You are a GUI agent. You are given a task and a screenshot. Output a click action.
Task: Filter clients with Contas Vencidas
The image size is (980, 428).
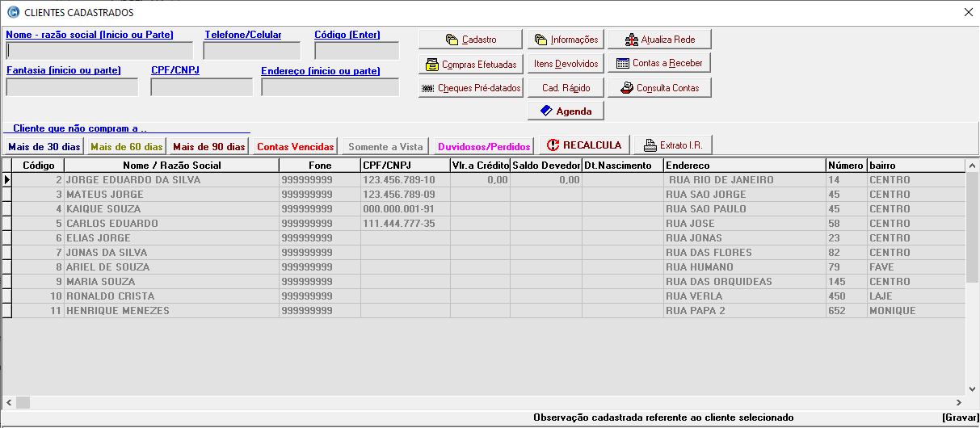pyautogui.click(x=295, y=146)
